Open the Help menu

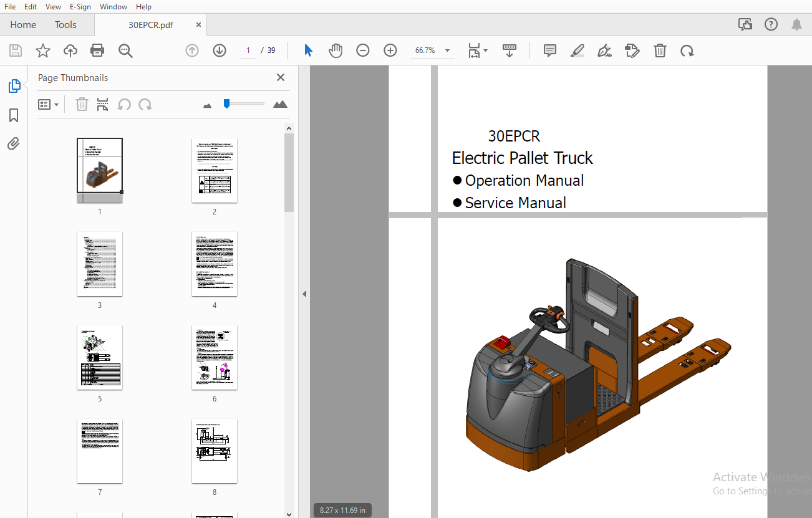pyautogui.click(x=143, y=6)
